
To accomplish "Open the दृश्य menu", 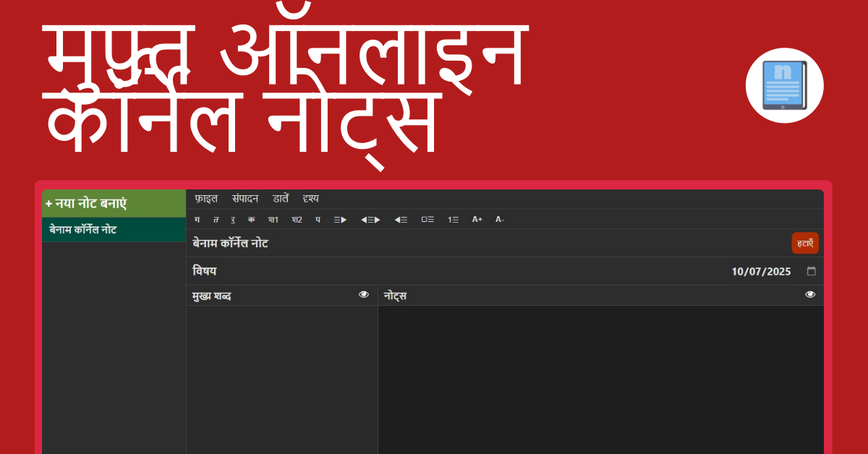I will [x=311, y=199].
